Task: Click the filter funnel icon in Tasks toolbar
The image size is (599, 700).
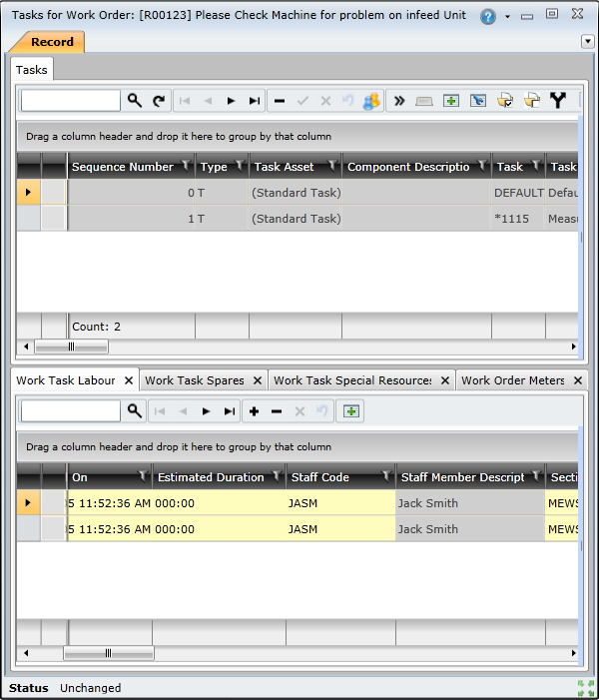Action: [x=558, y=101]
